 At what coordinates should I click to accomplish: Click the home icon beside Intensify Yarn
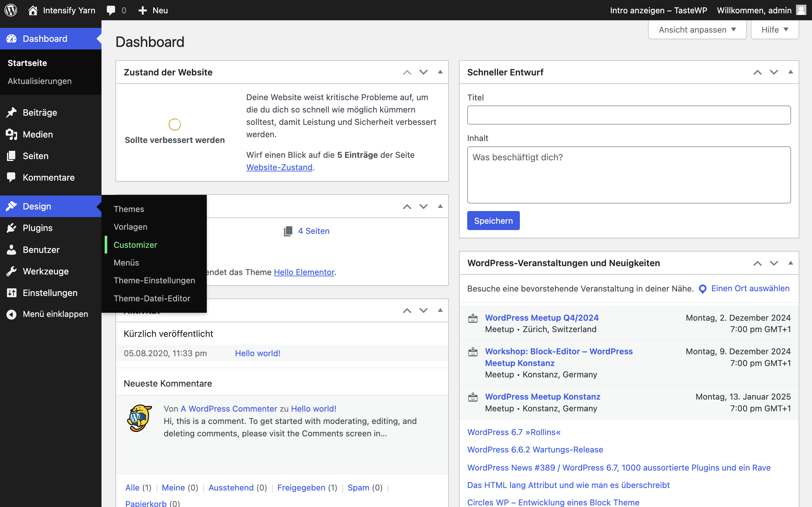click(33, 10)
